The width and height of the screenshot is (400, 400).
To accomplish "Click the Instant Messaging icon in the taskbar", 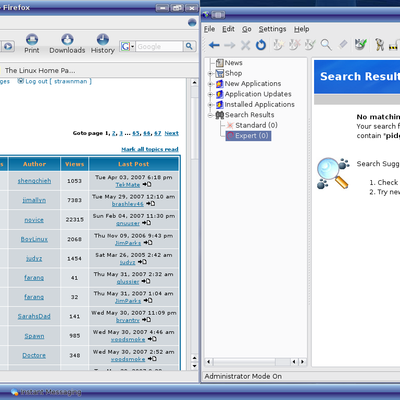I will [x=15, y=392].
